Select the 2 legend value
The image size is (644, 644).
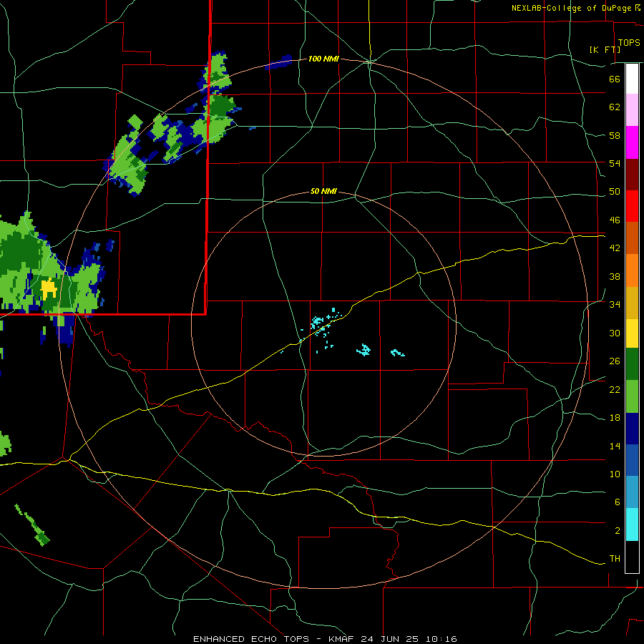(x=618, y=530)
